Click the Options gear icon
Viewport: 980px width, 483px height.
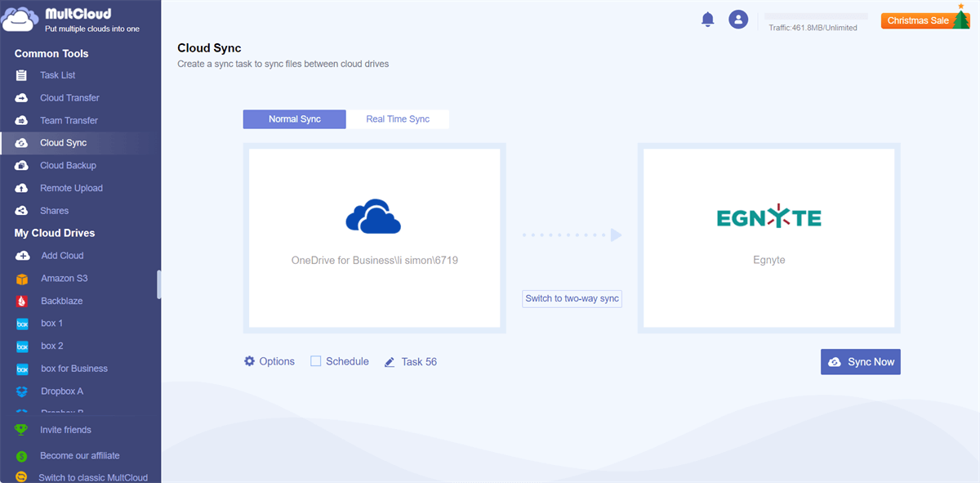250,361
